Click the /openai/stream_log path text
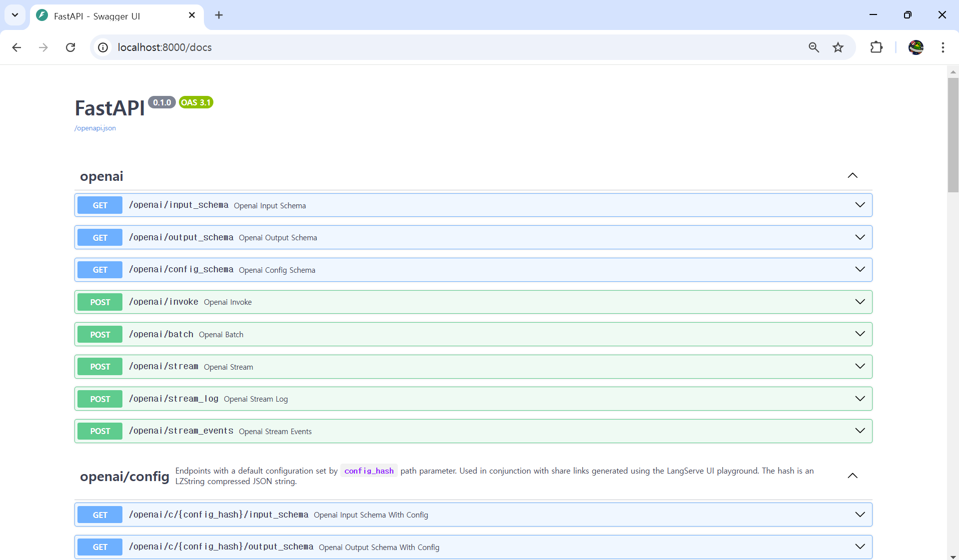The height and width of the screenshot is (560, 959). click(x=173, y=399)
